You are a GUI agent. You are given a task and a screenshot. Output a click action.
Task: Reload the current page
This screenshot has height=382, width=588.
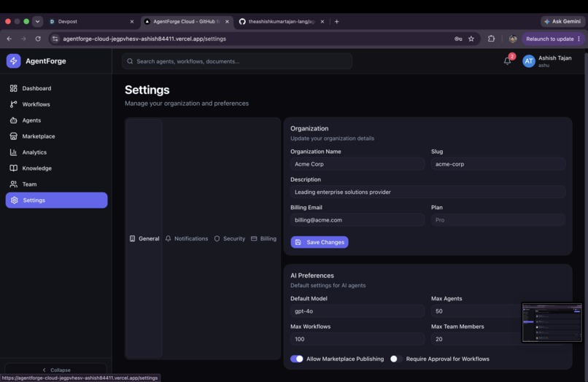pos(38,39)
